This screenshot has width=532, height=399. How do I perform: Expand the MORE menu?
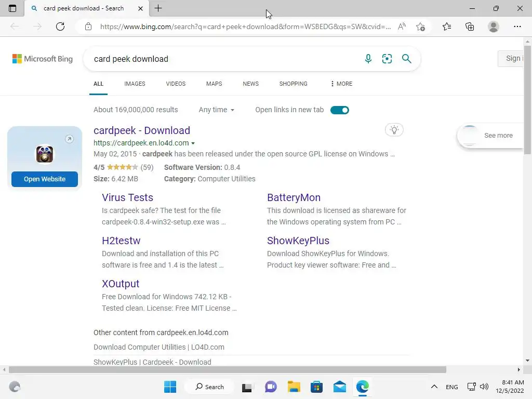(x=341, y=84)
